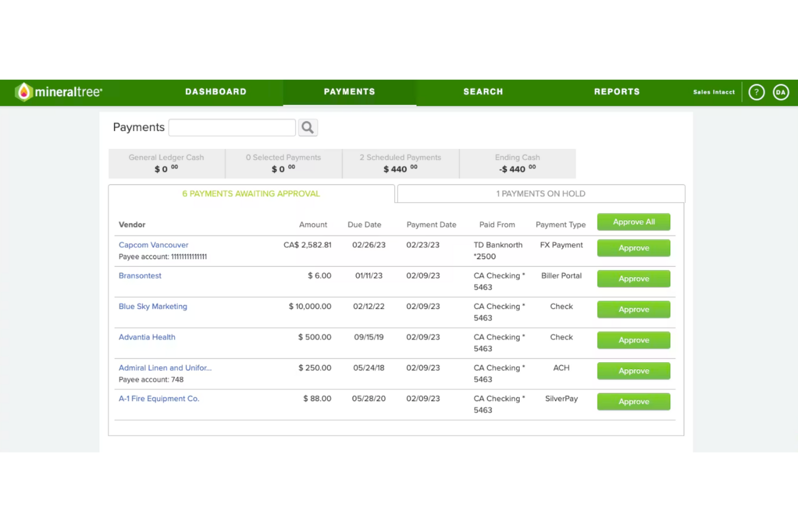The image size is (798, 532).
Task: Open the Admiral Linen and Unifor vendor link
Action: [165, 368]
